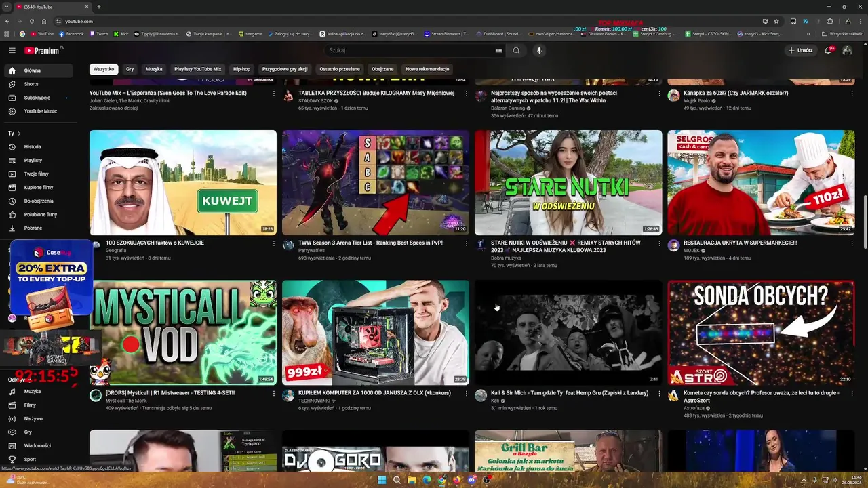Open Gry in sidebar explore section

38,432
